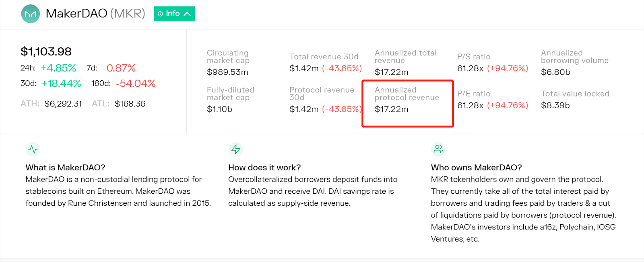Click the How does it work? heading
Viewport: 644px width, 262px height.
coord(264,168)
